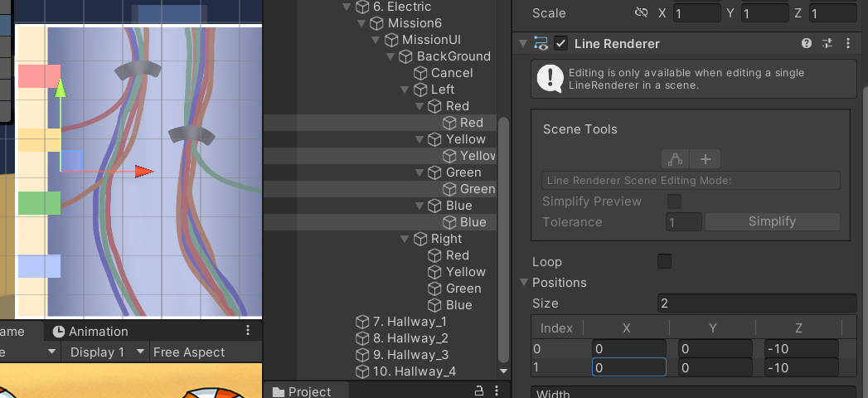The image size is (868, 398).
Task: Click the cube icon next to Mission6
Action: tap(376, 23)
